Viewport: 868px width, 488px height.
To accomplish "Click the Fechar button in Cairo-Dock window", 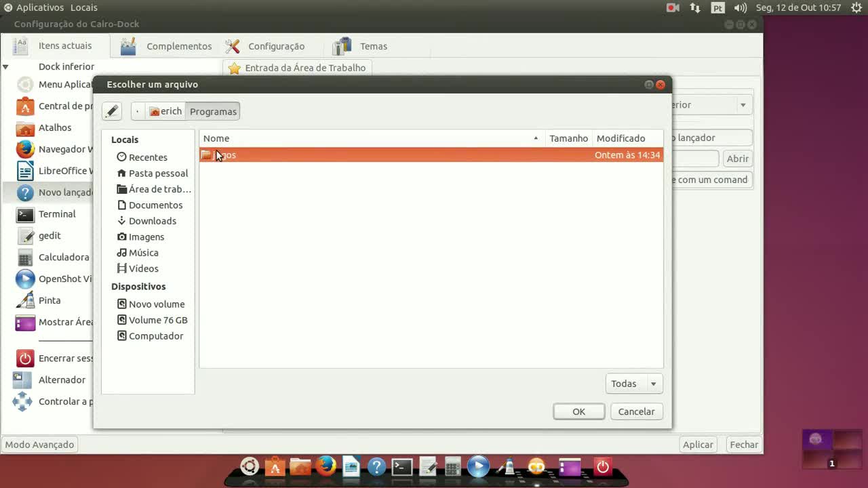I will coord(744,445).
